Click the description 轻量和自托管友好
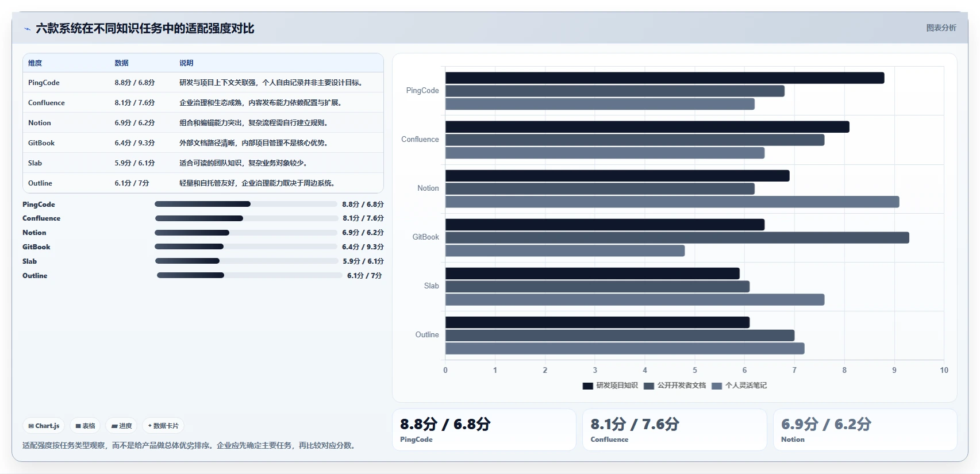This screenshot has width=980, height=474. pyautogui.click(x=258, y=183)
